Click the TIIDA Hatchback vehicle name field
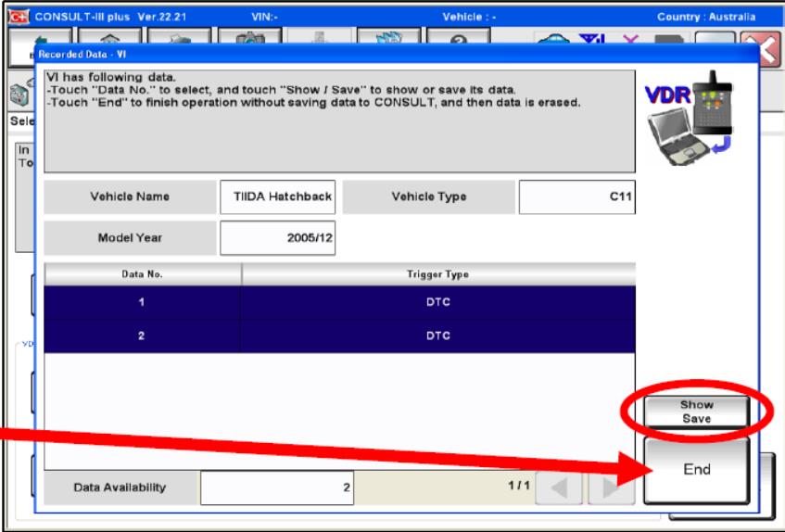 (278, 196)
